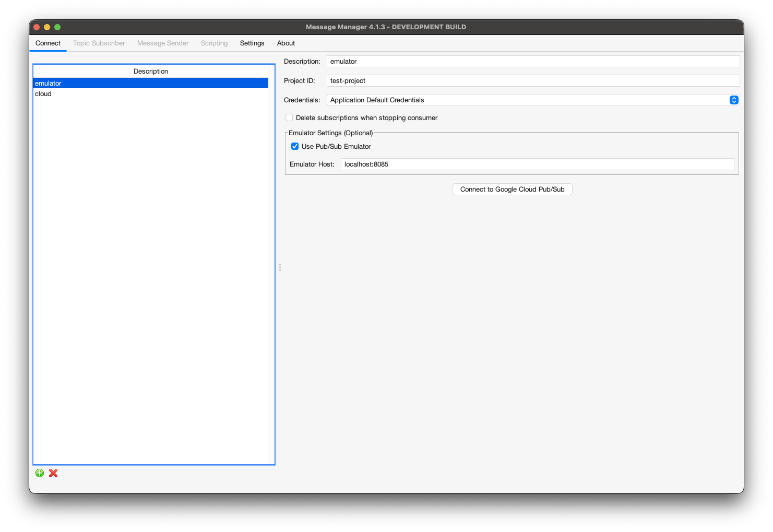The height and width of the screenshot is (532, 773).
Task: Click the Scripting tab
Action: [214, 43]
